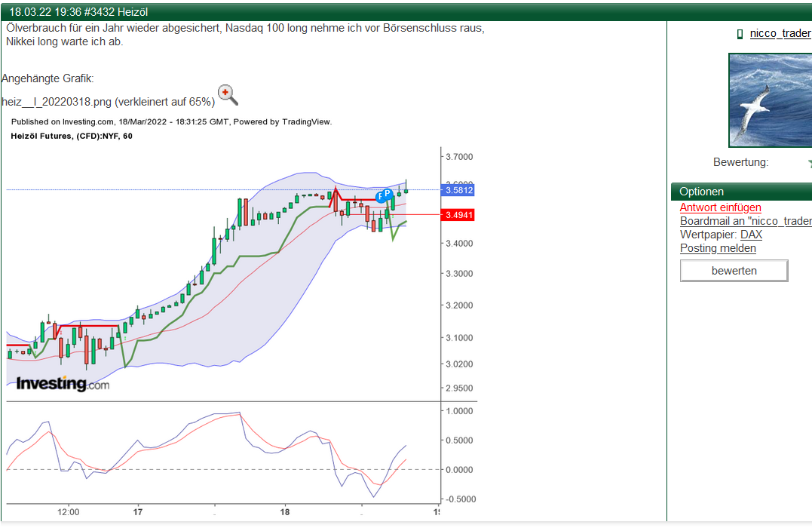Screen dimensions: 812x531
Task: Open the DAX Wertpapier link
Action: tap(751, 235)
